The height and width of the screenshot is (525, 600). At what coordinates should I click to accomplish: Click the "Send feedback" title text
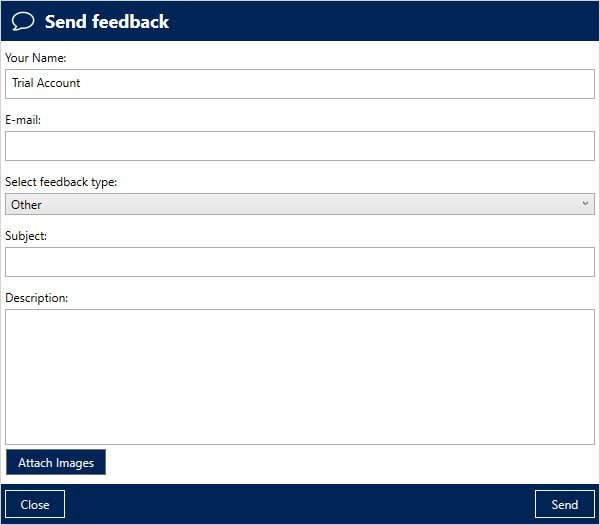pos(107,21)
